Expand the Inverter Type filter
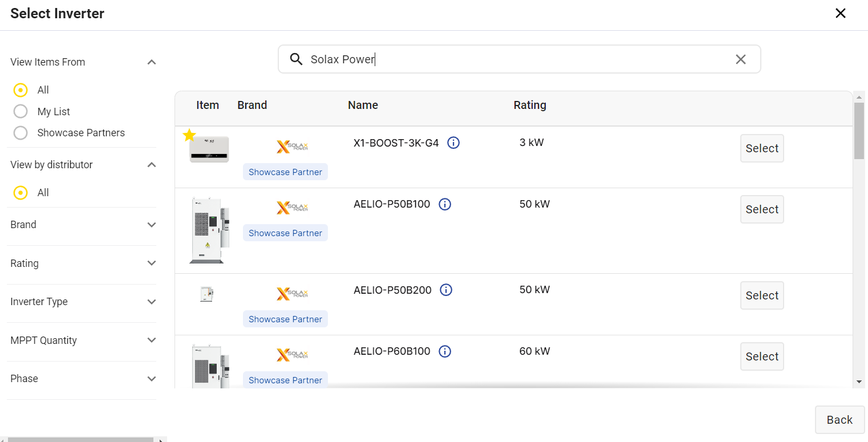Viewport: 868px width, 442px height. pyautogui.click(x=152, y=302)
